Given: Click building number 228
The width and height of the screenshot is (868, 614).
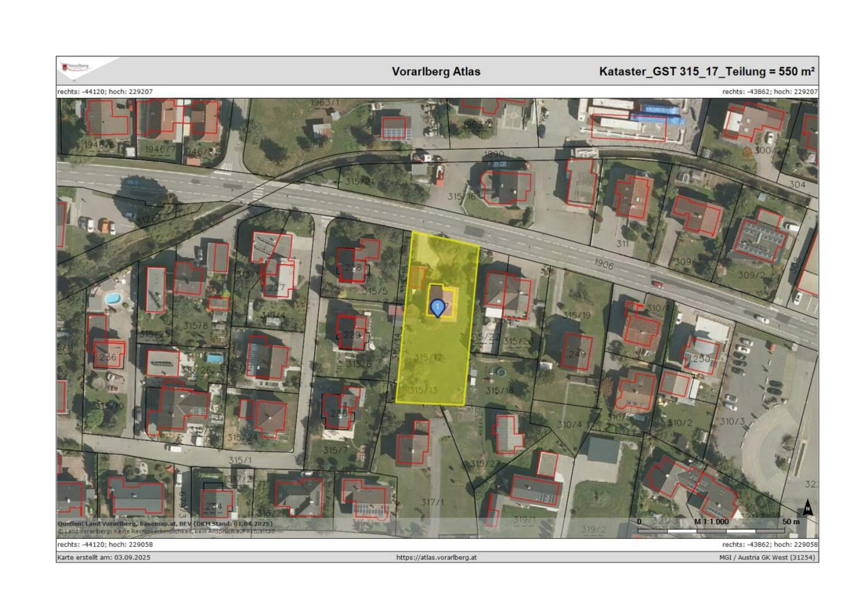Looking at the screenshot, I should [352, 267].
